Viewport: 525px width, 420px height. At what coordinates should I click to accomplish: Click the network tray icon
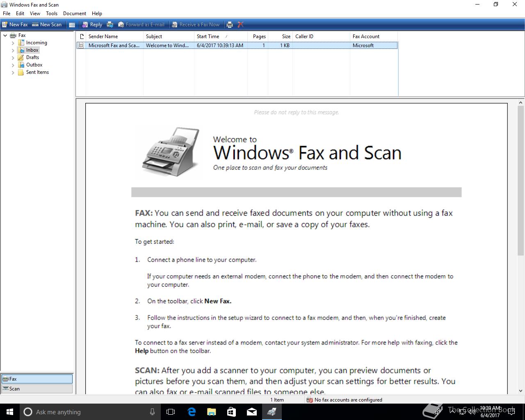[463, 412]
